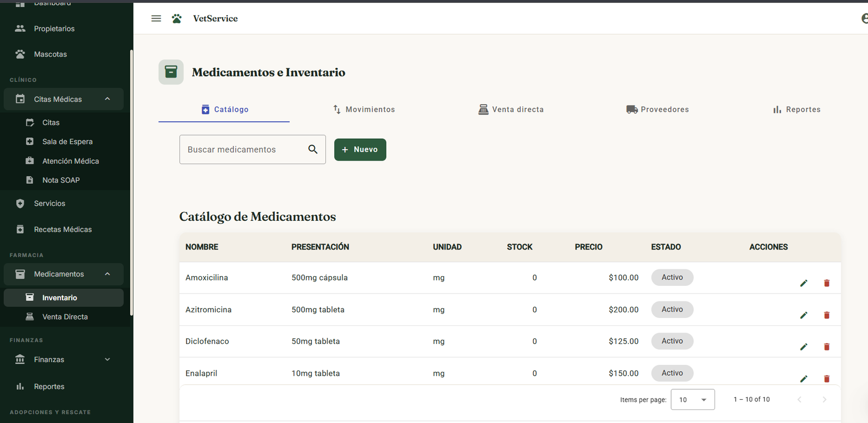Click the Enalapril name cell
This screenshot has height=423, width=868.
pos(201,373)
